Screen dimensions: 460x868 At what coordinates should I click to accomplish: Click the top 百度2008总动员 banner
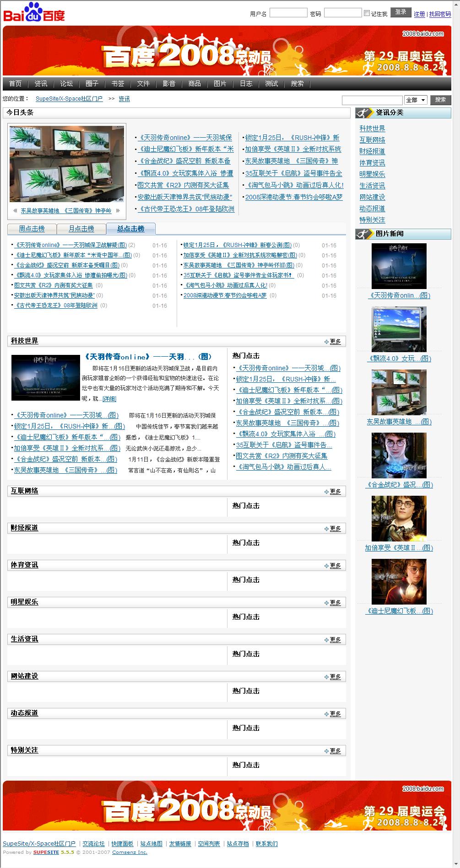click(227, 51)
